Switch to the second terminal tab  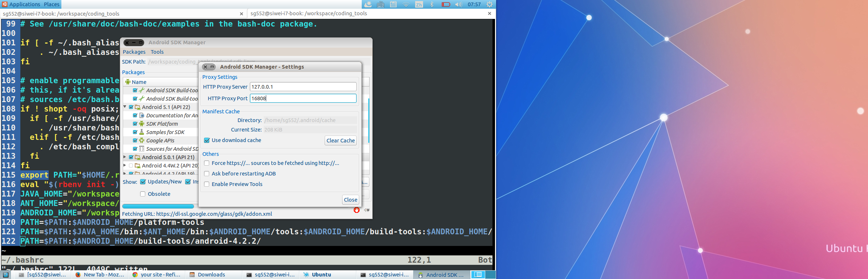(x=371, y=13)
